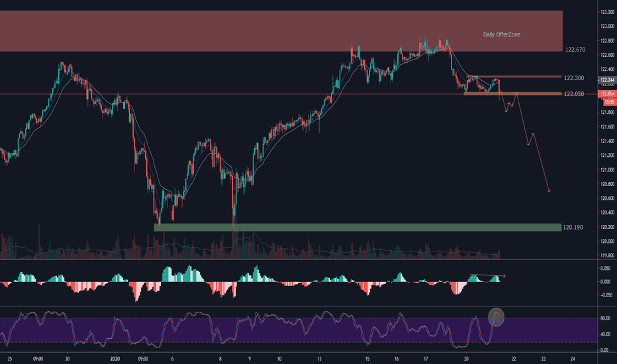Click the current price tag 122.244
617x364 pixels.
[607, 81]
